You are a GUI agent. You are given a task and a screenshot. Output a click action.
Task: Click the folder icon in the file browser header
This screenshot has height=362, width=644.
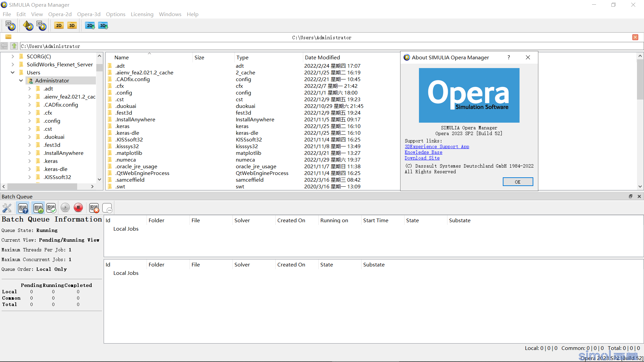(8, 37)
